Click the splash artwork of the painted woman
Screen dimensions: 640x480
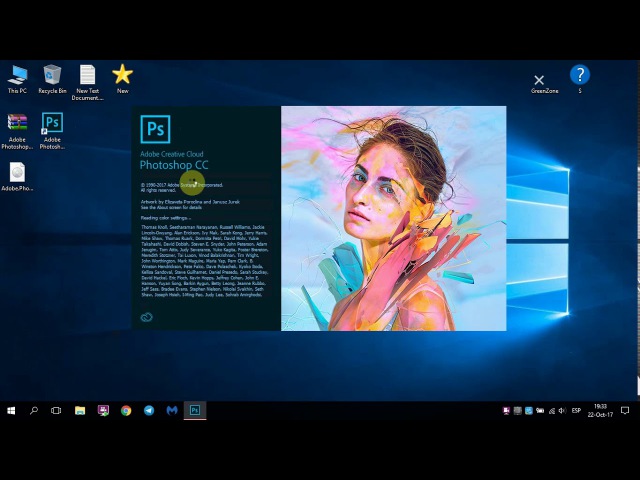point(393,218)
